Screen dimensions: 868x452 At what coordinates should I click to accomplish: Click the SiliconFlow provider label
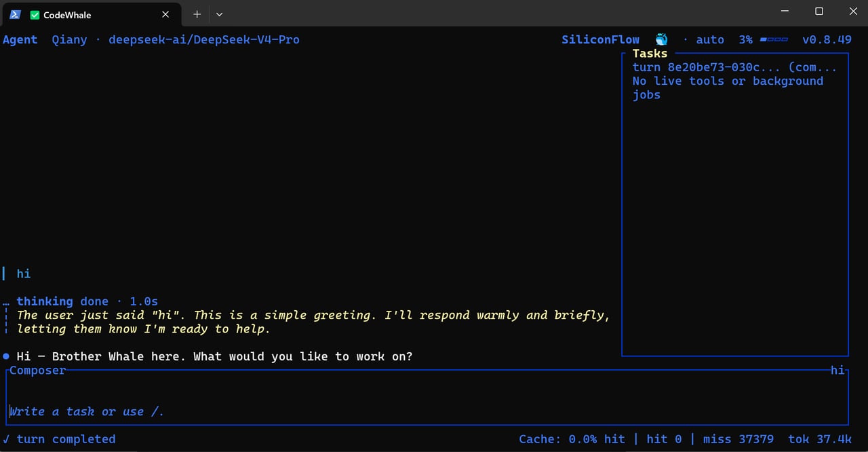point(601,39)
